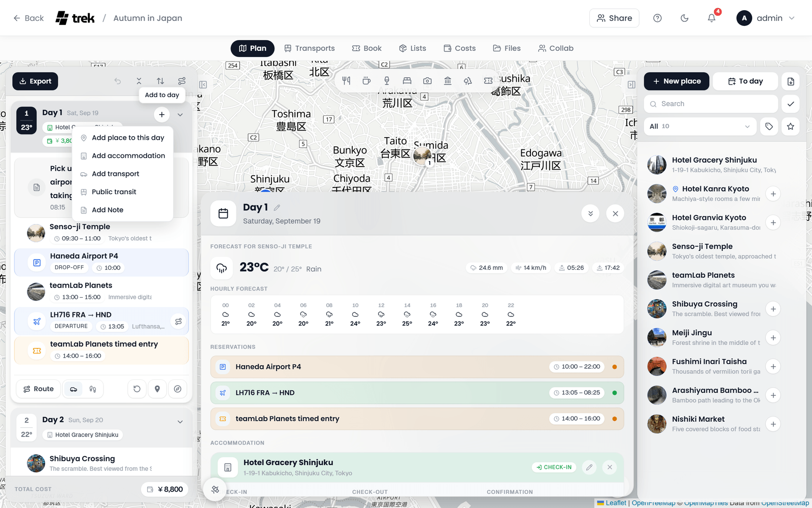Switch to the Book tab
The image size is (812, 508).
point(367,48)
